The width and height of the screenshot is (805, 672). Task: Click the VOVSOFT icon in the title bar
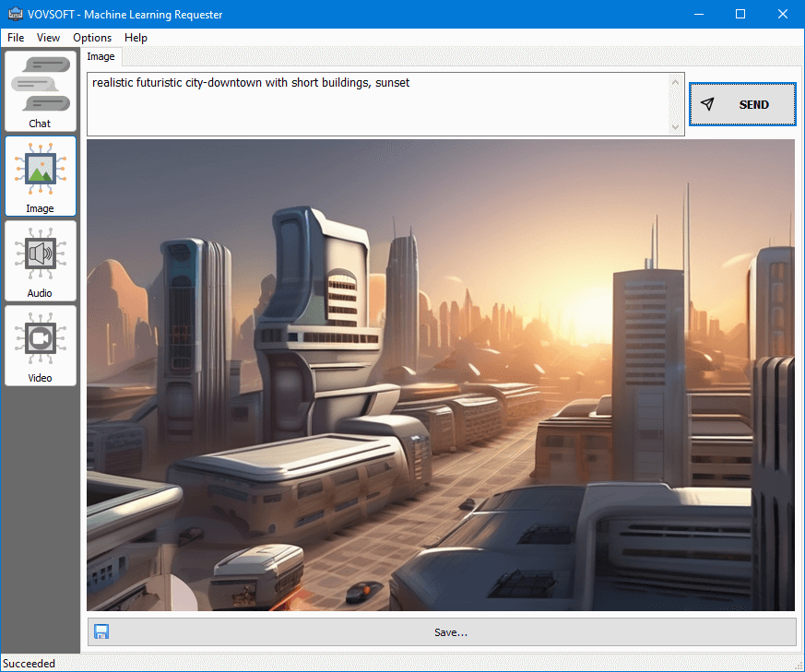click(14, 14)
